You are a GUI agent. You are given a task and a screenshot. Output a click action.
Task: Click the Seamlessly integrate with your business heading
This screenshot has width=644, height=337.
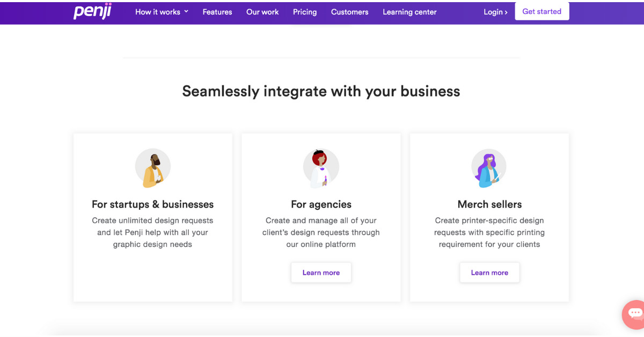point(321,91)
